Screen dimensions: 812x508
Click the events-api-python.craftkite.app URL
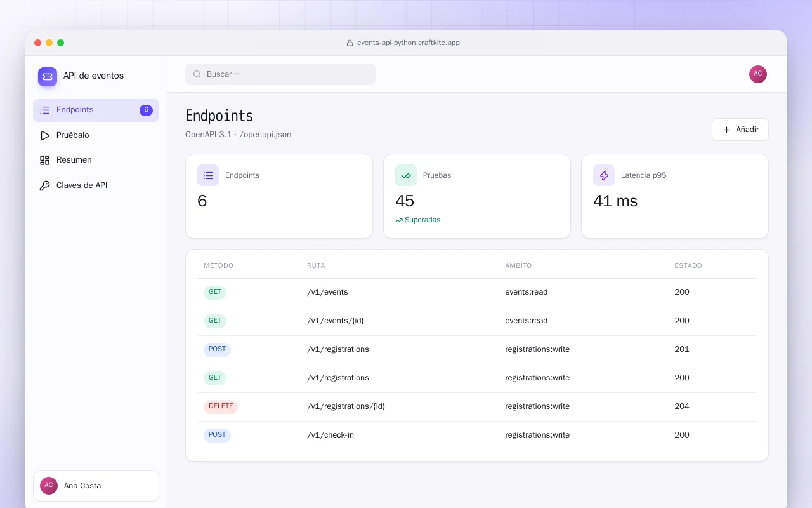click(409, 43)
